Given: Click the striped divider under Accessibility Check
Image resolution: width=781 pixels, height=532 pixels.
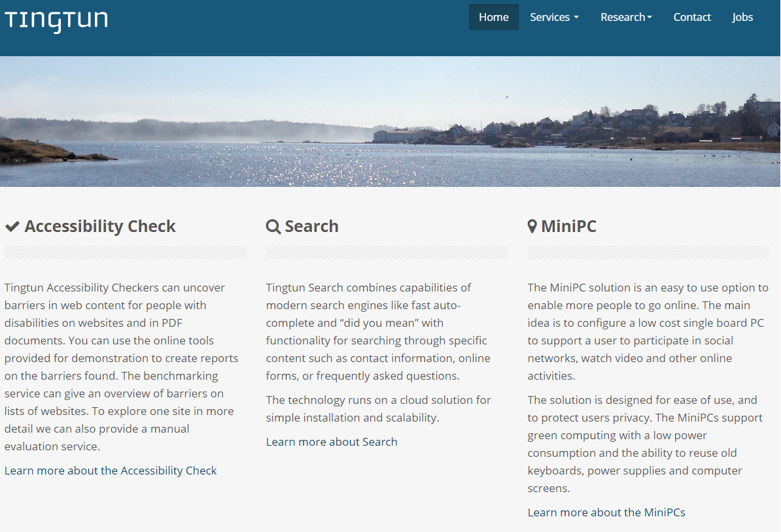Looking at the screenshot, I should (x=126, y=252).
